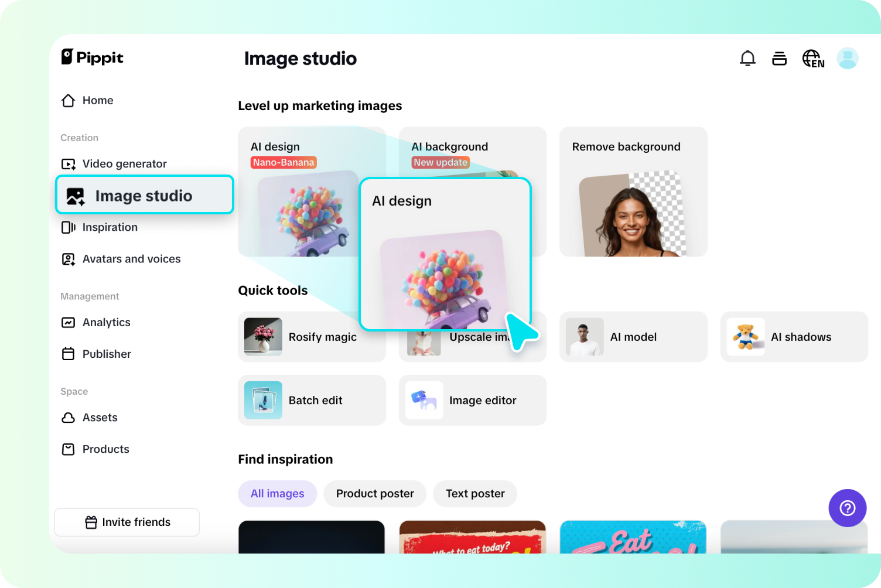
Task: Open the Inspiration section
Action: click(110, 227)
